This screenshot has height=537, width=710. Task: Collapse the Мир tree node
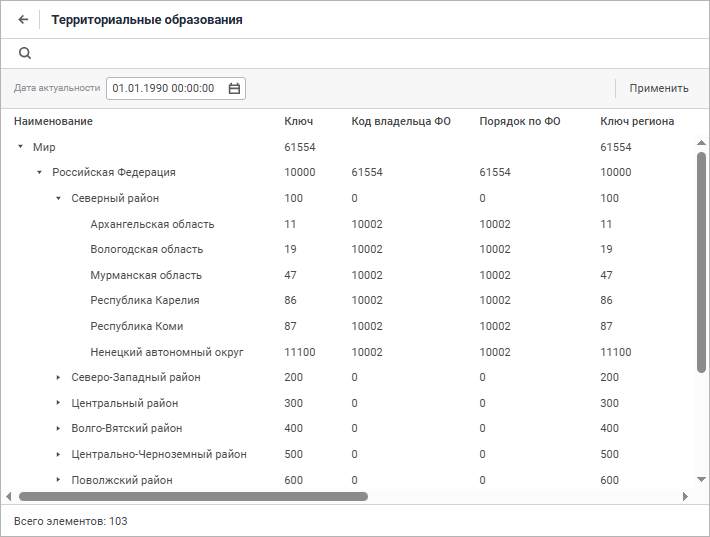pyautogui.click(x=20, y=147)
